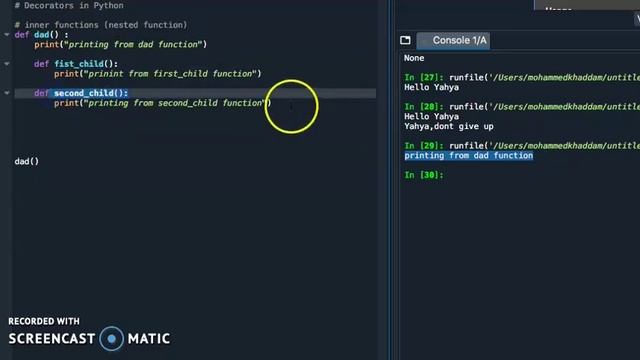Select the 'printing from dad function' console output
This screenshot has width=640, height=360.
click(x=469, y=156)
